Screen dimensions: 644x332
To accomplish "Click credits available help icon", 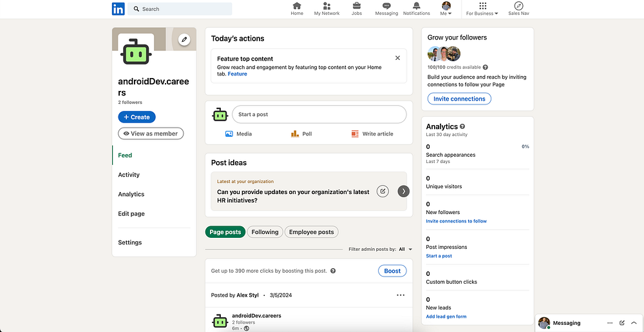I will point(486,67).
